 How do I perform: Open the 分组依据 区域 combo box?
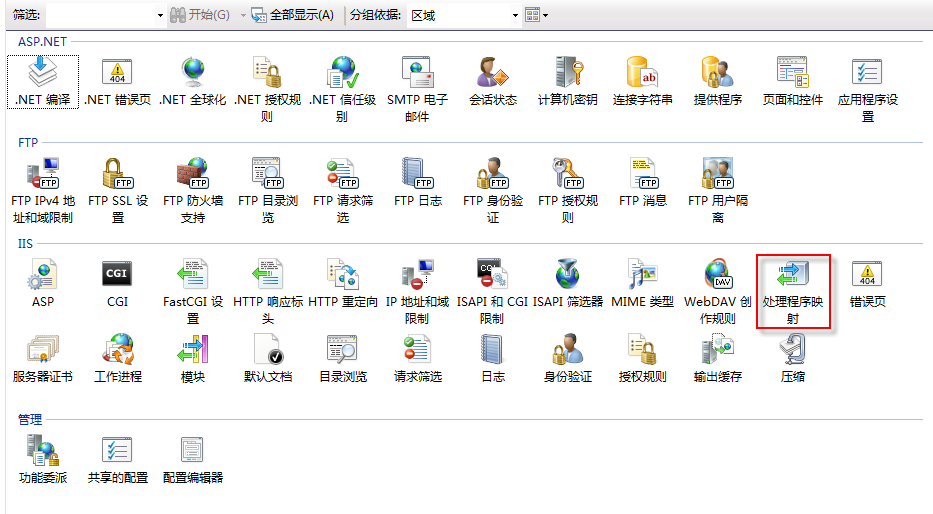pyautogui.click(x=464, y=15)
